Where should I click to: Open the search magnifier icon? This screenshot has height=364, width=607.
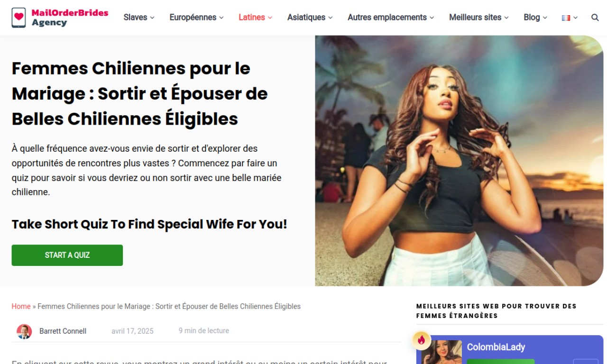click(595, 18)
